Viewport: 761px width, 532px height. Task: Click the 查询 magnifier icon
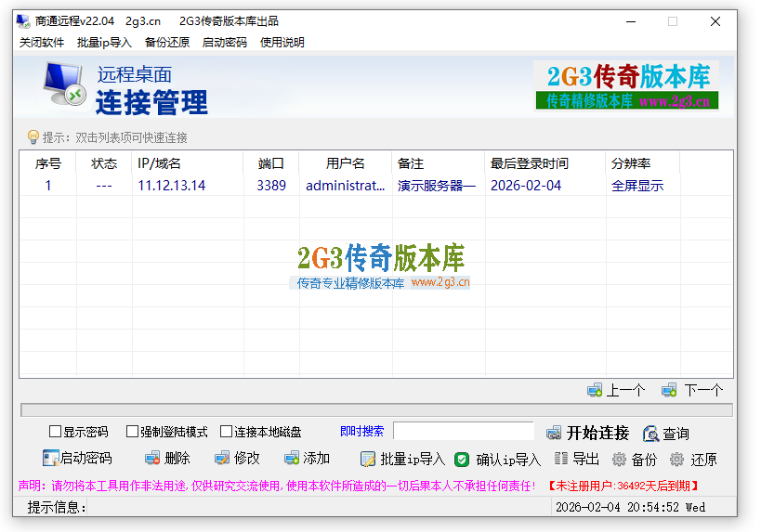click(650, 434)
